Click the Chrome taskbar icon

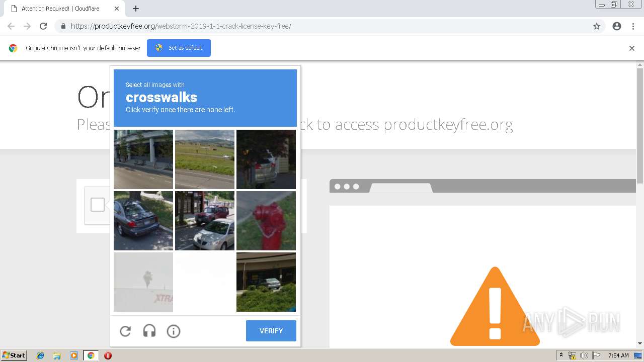pos(91,355)
